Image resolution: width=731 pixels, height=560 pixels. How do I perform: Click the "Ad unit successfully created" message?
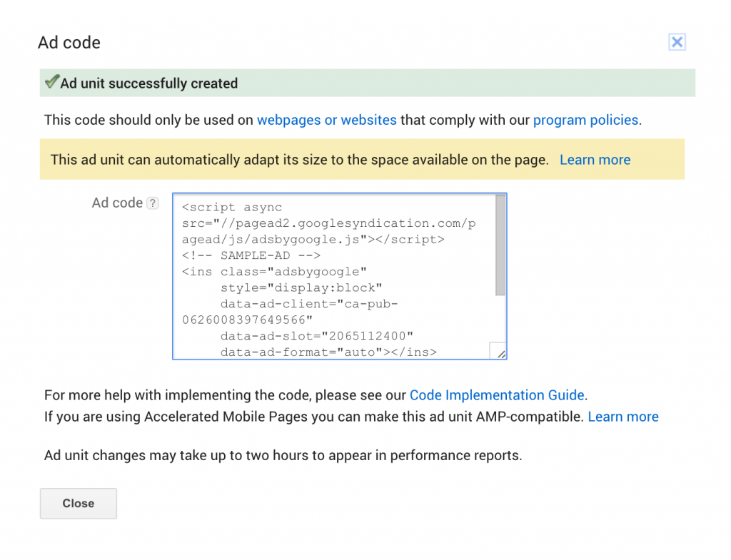click(x=148, y=83)
